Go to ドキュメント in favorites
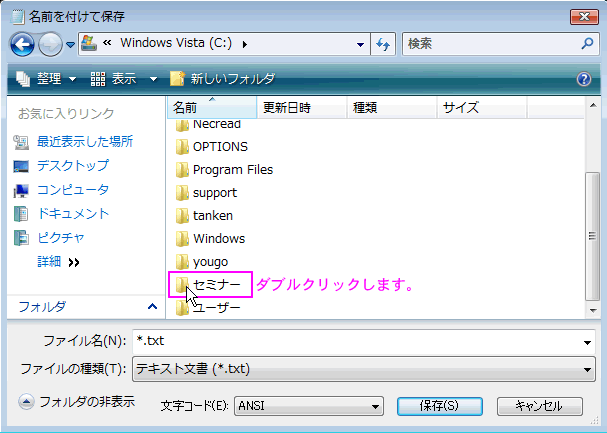 pyautogui.click(x=73, y=214)
